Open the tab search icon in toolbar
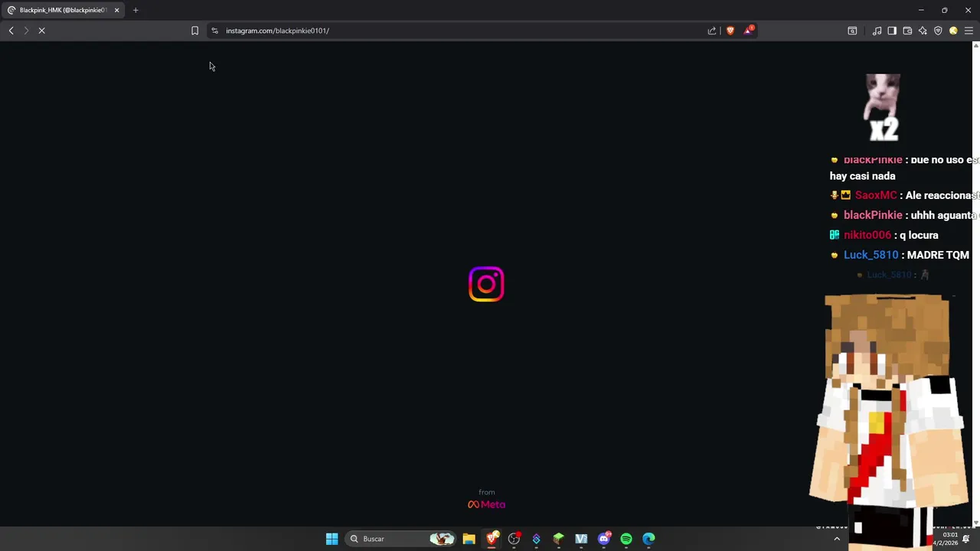This screenshot has height=551, width=980. [852, 31]
